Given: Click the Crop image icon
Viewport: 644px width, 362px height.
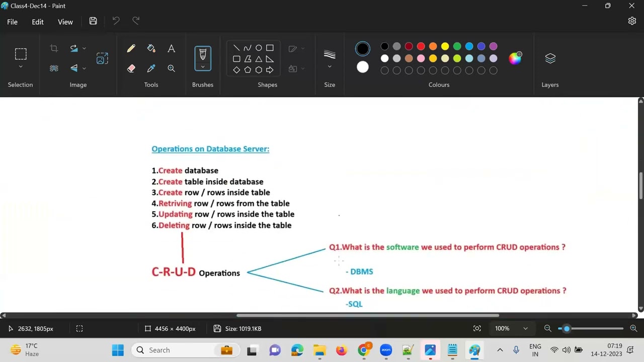Looking at the screenshot, I should click(x=54, y=48).
